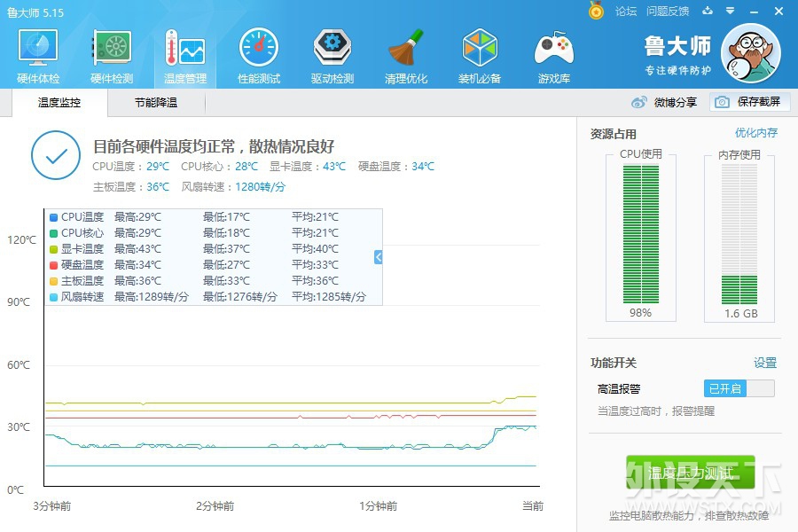
Task: Toggle the 高温报警 switch
Action: pyautogui.click(x=739, y=389)
